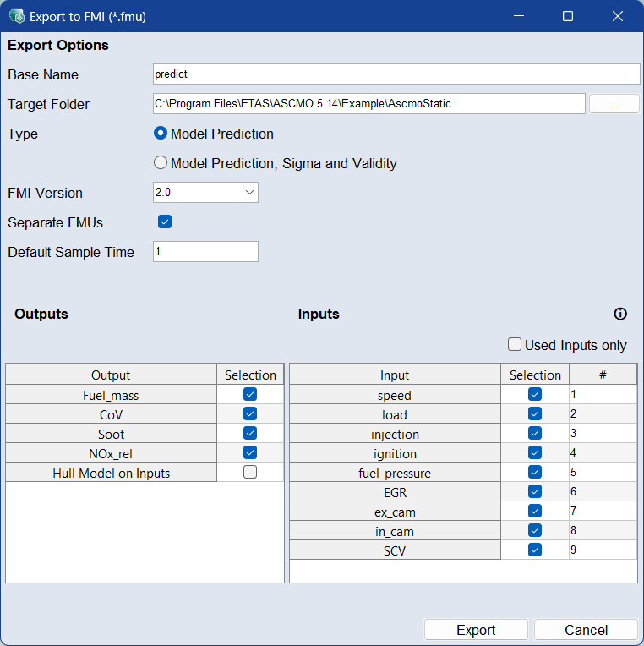Focus the Default Sample Time field
644x646 pixels.
pos(205,252)
